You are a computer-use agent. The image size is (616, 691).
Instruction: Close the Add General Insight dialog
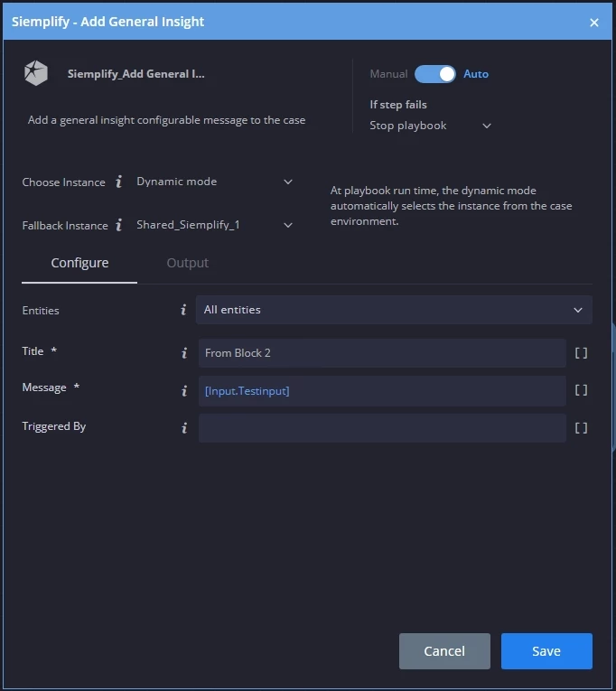(594, 22)
